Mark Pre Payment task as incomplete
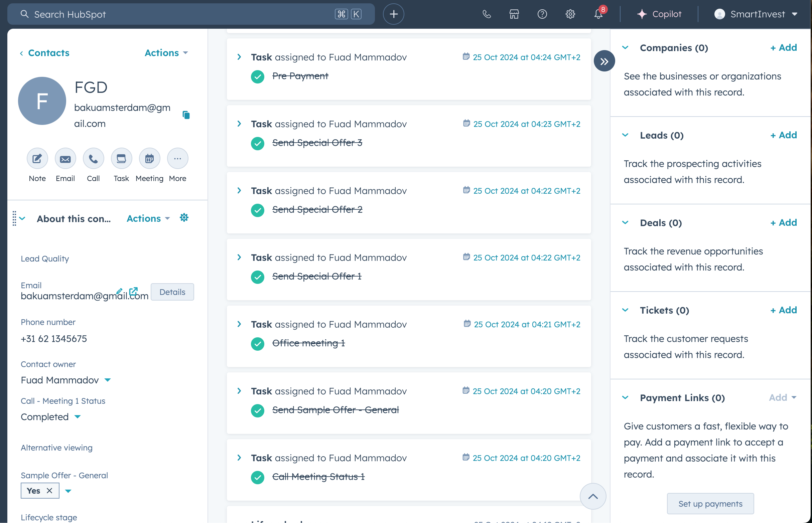812x523 pixels. [x=257, y=77]
